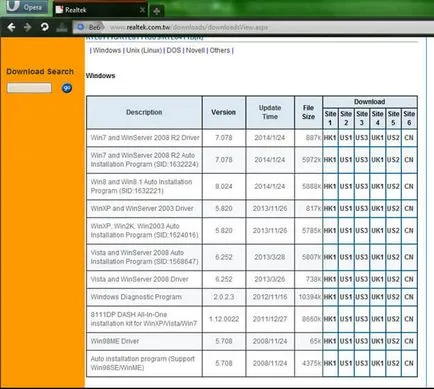Image resolution: width=434 pixels, height=389 pixels.
Task: Close the Realtek tab
Action: tap(142, 10)
